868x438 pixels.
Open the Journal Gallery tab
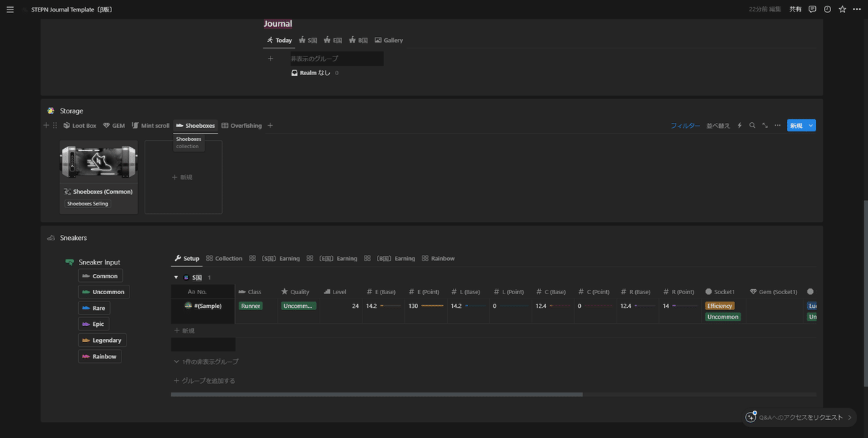point(389,40)
